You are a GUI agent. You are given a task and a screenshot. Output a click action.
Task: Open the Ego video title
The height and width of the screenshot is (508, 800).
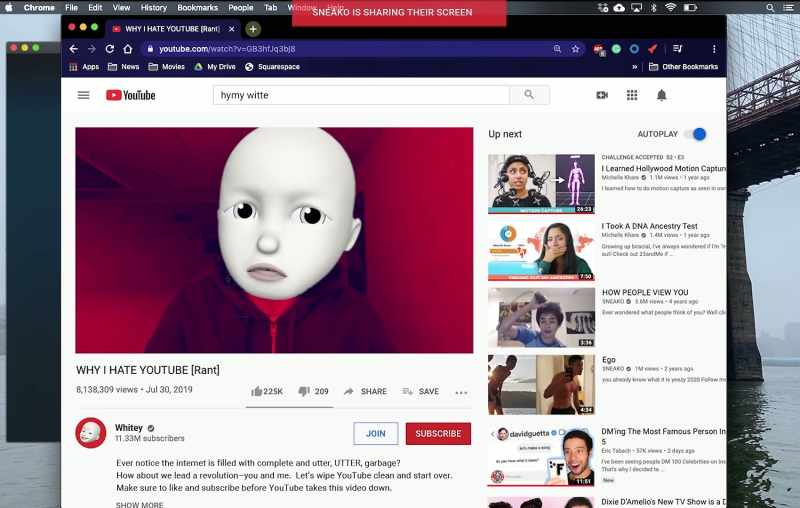pyautogui.click(x=609, y=360)
